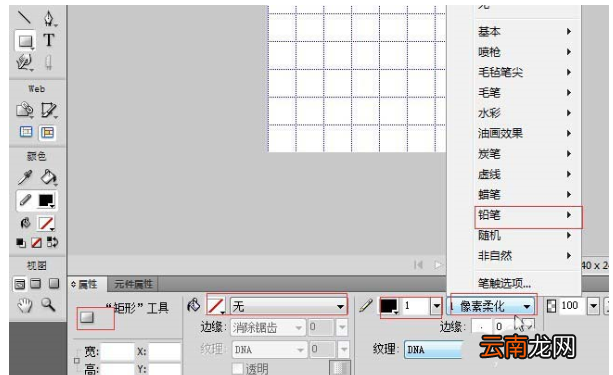
Task: Open the toolbox fill color none swatch
Action: (x=46, y=224)
